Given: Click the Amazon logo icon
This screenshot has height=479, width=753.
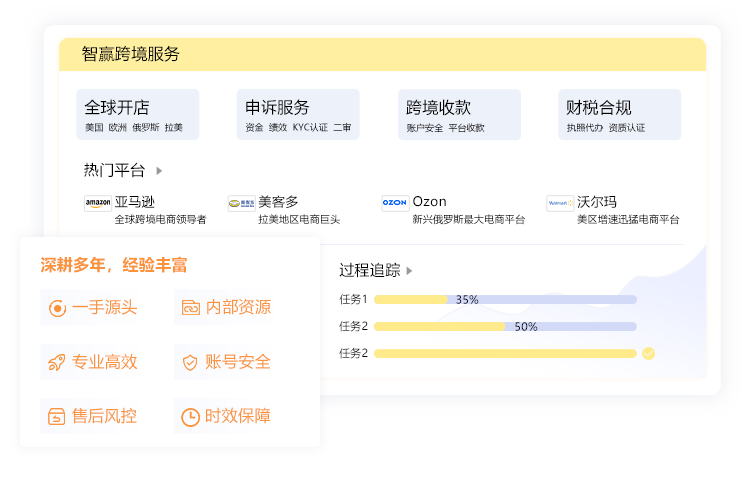Looking at the screenshot, I should tap(97, 203).
